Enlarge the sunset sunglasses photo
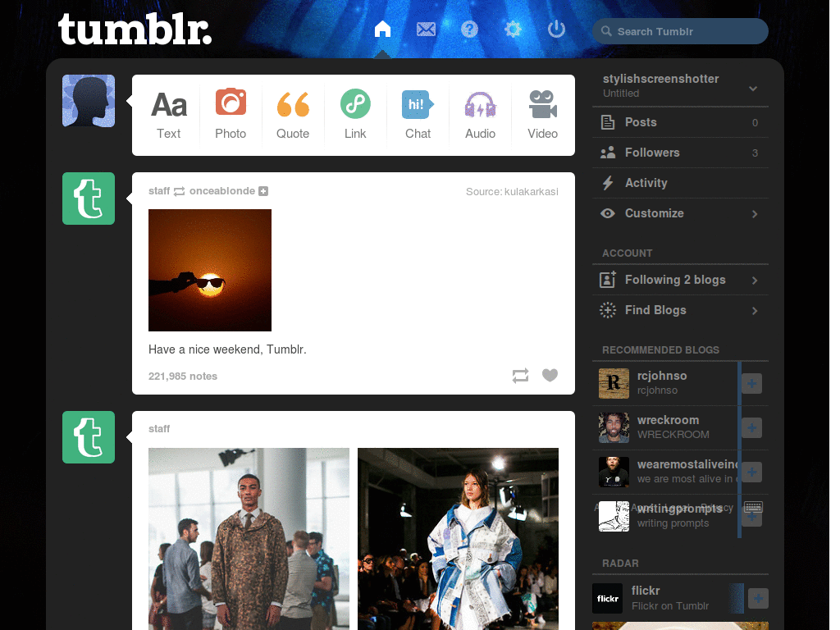Screen dimensions: 840x630 pos(210,270)
